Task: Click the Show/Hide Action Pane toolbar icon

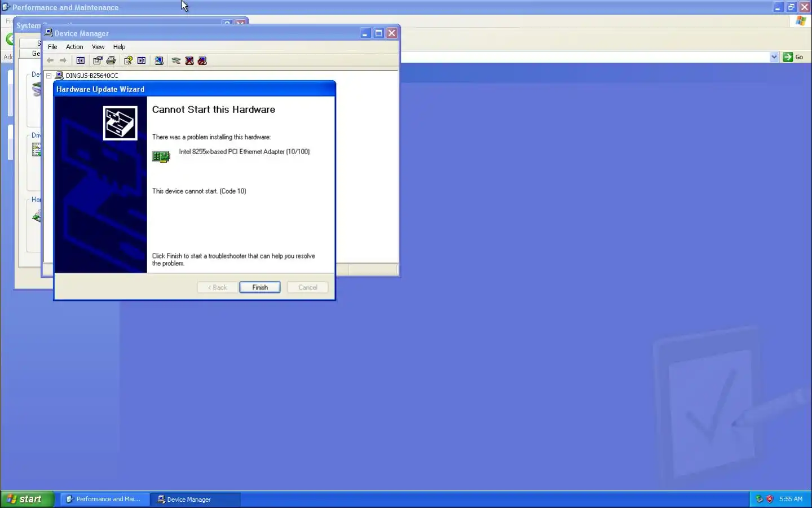Action: pyautogui.click(x=142, y=60)
